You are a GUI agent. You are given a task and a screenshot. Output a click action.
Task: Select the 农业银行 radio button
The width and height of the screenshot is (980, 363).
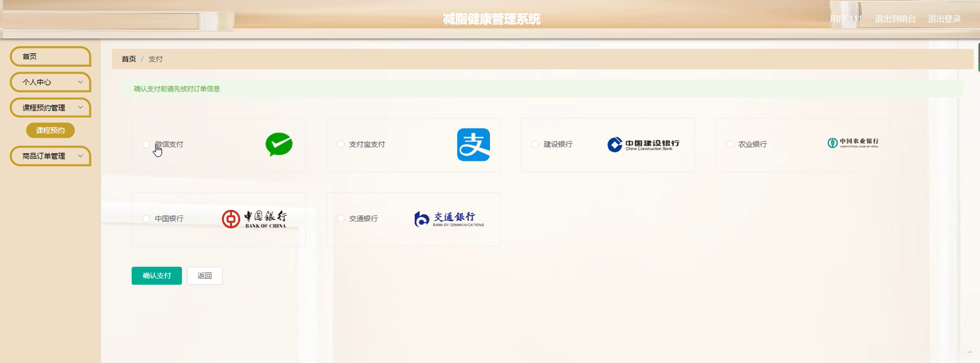(x=730, y=144)
